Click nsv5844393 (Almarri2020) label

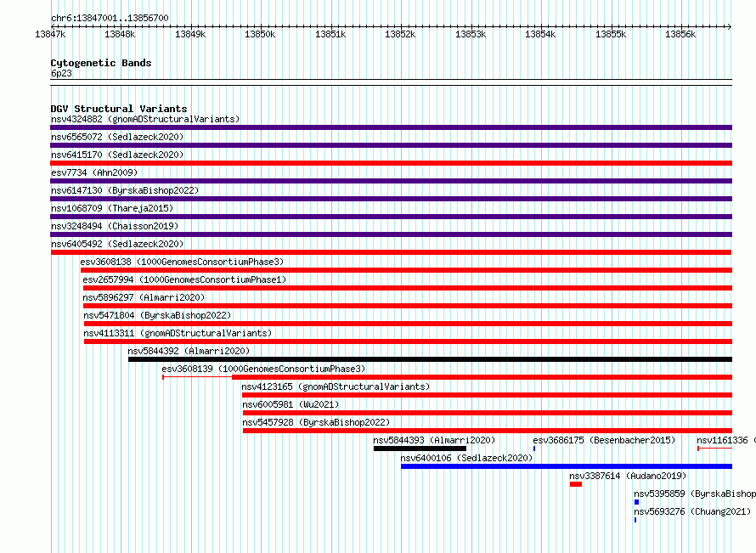pos(434,440)
